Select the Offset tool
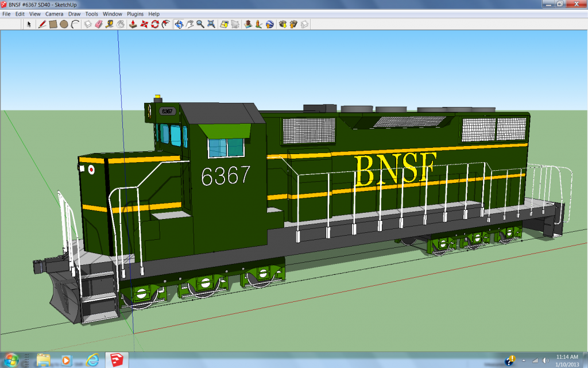Screen dimensions: 588x368 click(166, 24)
